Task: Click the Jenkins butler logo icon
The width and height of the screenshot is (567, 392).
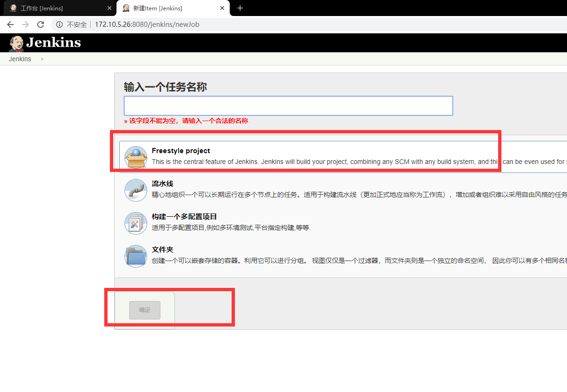Action: click(x=16, y=43)
